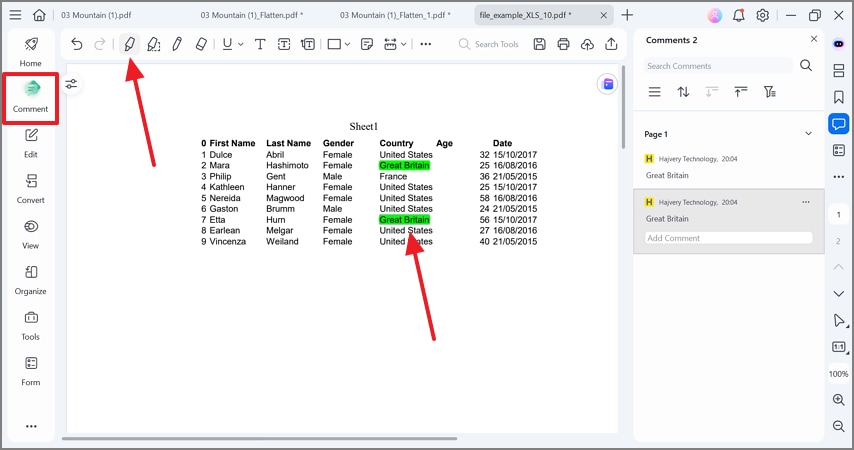Open the View sidebar section
This screenshot has height=450, width=854.
(30, 234)
